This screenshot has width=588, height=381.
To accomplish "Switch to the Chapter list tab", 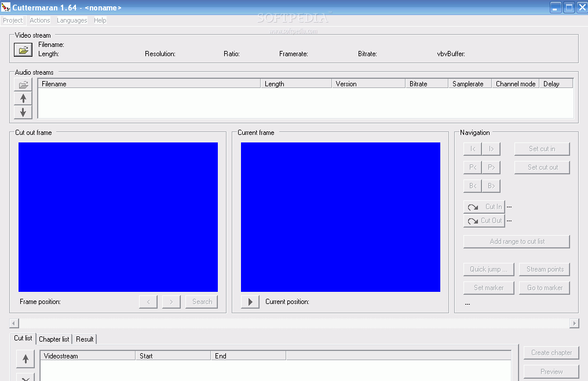I will (54, 339).
